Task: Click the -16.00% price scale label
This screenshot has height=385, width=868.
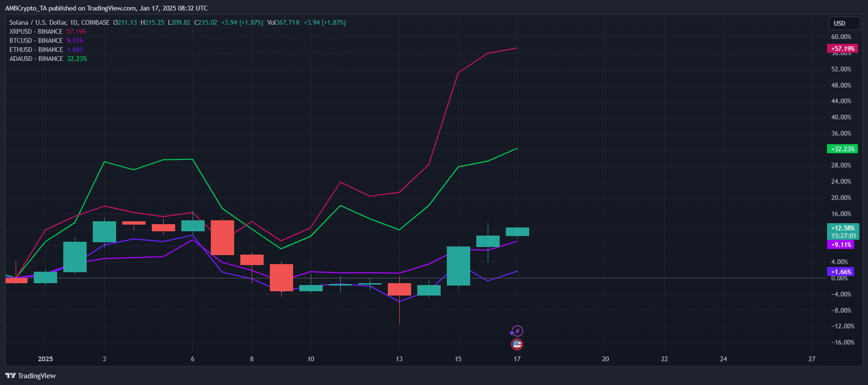Action: pos(843,342)
